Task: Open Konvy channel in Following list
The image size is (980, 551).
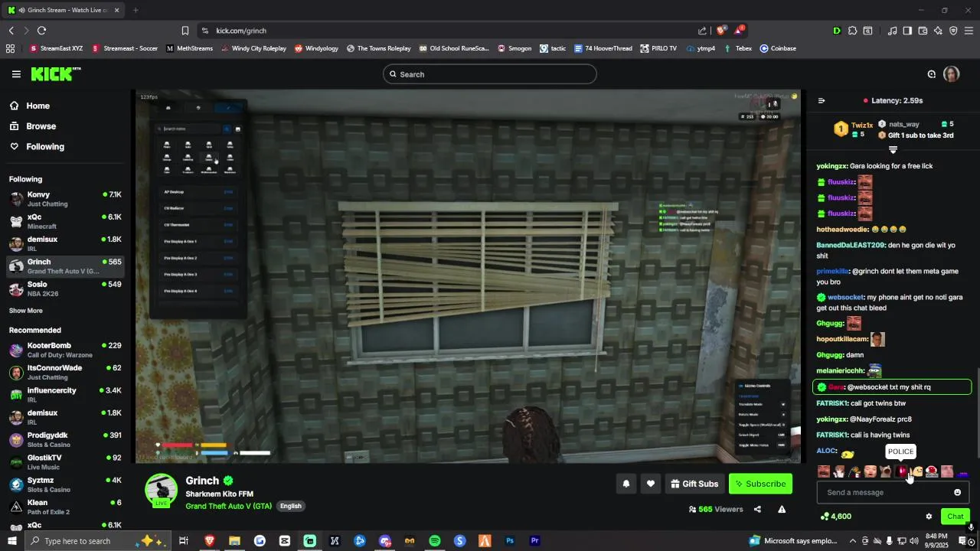Action: tap(65, 199)
